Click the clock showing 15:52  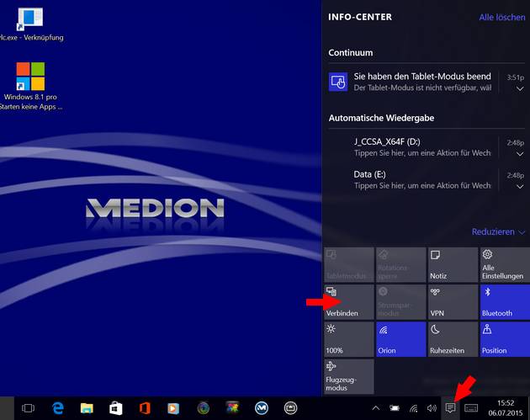pyautogui.click(x=506, y=408)
